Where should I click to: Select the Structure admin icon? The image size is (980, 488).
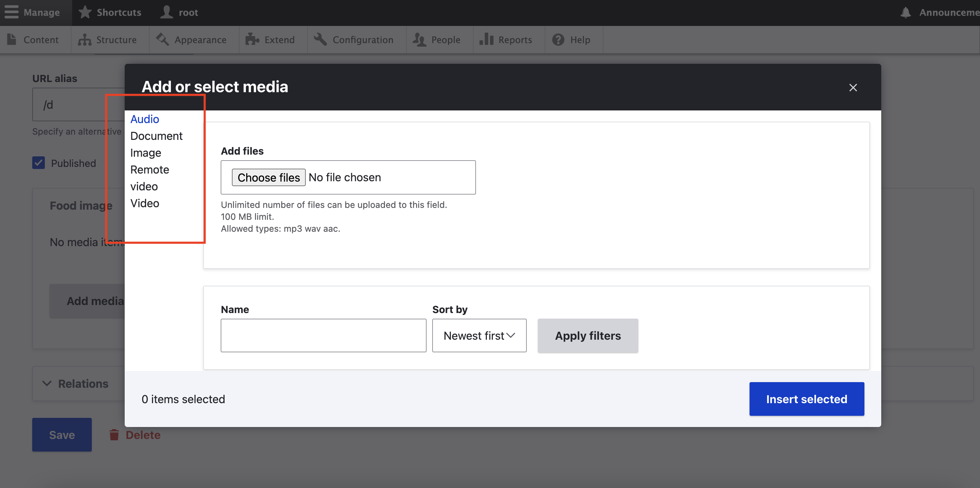coord(84,40)
